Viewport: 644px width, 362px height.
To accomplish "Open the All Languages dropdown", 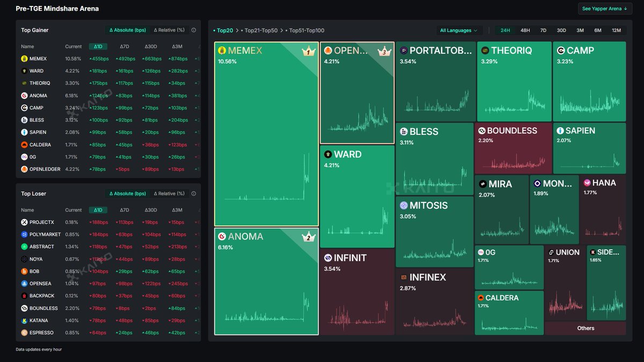I will coord(459,31).
